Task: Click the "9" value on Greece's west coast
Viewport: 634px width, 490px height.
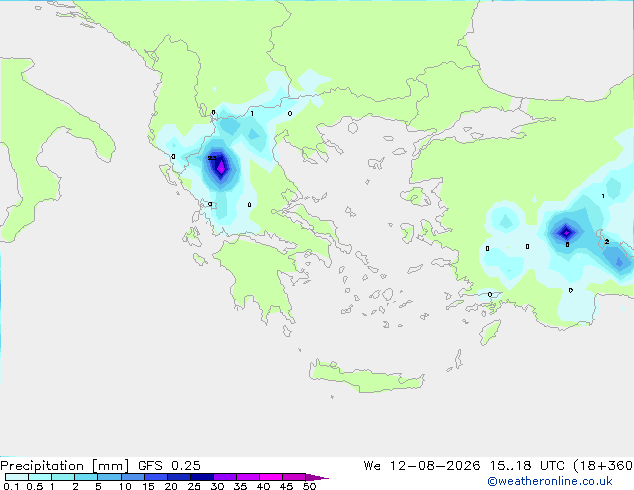Action: tap(210, 204)
